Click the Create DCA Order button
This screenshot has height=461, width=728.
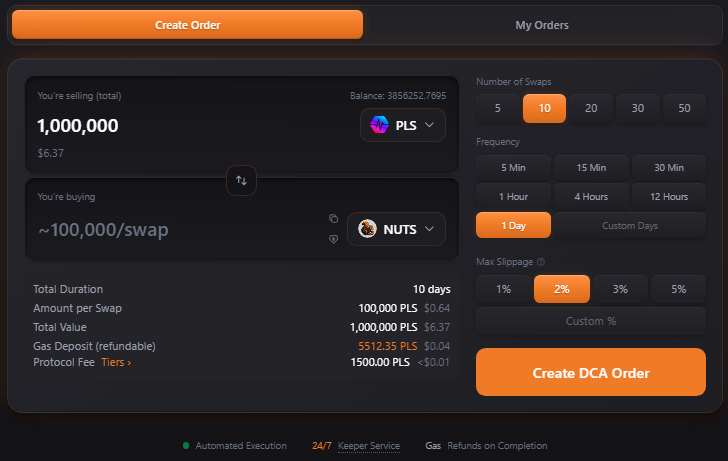[x=591, y=372]
